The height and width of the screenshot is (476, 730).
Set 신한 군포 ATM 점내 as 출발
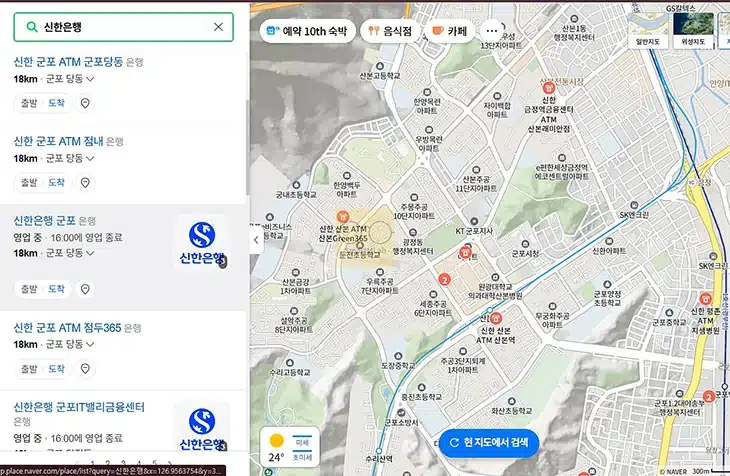pos(29,182)
